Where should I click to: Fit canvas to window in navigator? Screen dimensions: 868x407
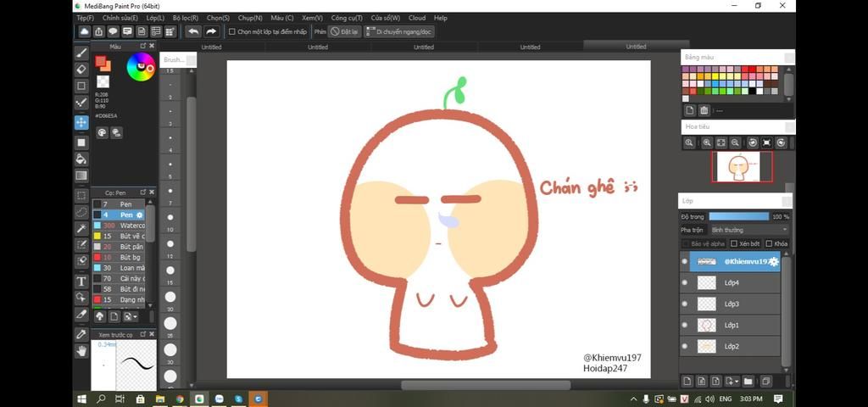(721, 142)
